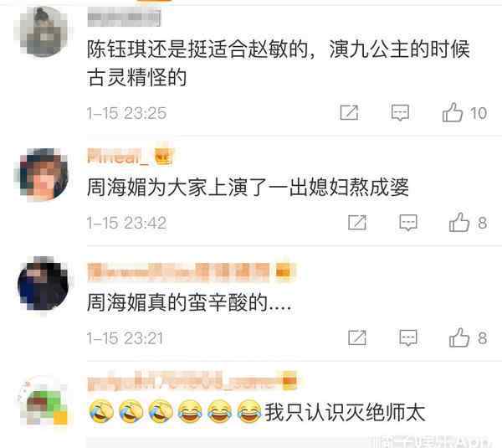The height and width of the screenshot is (448, 502).
Task: Open the comment 周海媚为大家上演了一出媳妇熬成婆
Action: coord(248,187)
